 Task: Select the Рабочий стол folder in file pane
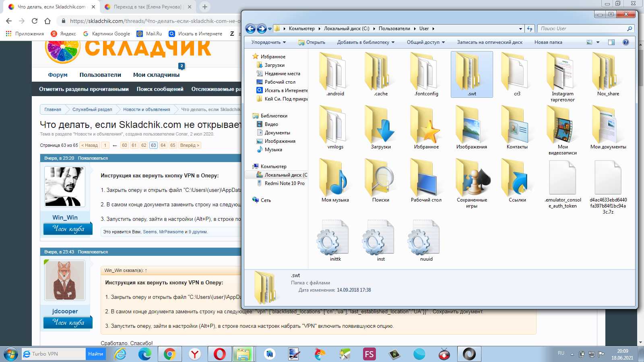click(x=426, y=181)
